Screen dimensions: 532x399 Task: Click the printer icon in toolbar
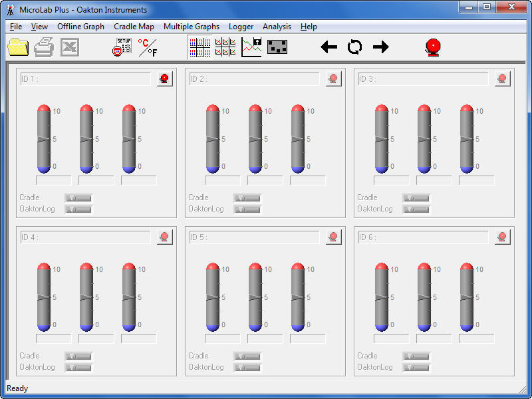click(x=44, y=47)
